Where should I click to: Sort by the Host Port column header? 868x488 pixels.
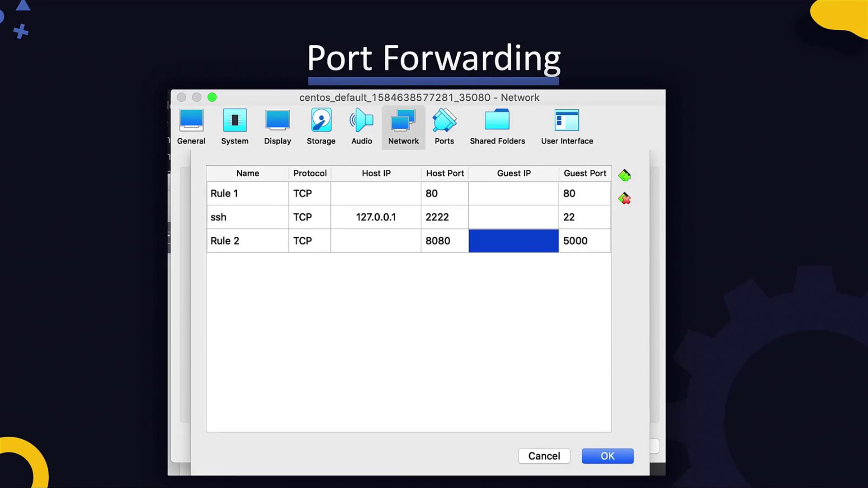pyautogui.click(x=445, y=173)
